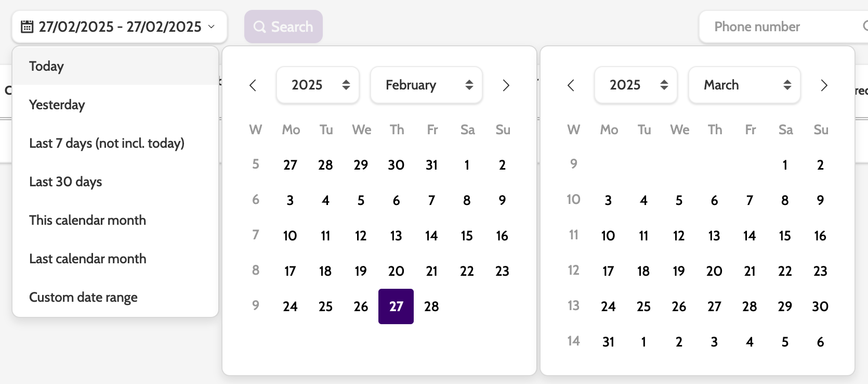Open the 2025 year selector in left calendar
This screenshot has height=384, width=868.
pos(318,85)
